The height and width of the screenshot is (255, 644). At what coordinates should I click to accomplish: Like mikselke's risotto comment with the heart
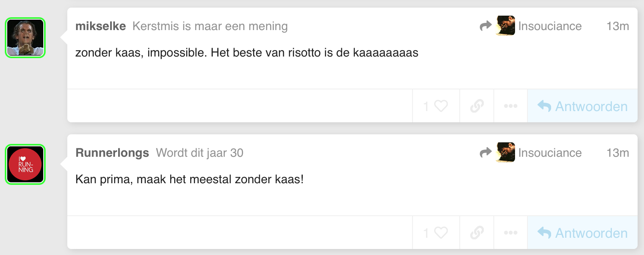[436, 106]
